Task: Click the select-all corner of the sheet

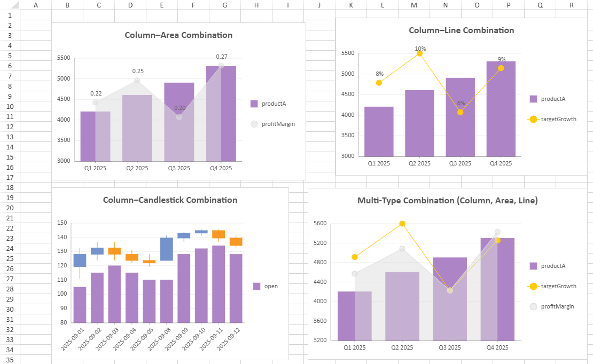Action: pos(10,5)
